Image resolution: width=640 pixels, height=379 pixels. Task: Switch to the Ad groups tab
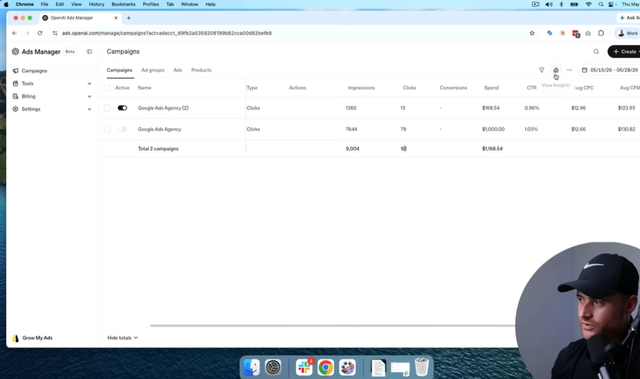point(153,70)
